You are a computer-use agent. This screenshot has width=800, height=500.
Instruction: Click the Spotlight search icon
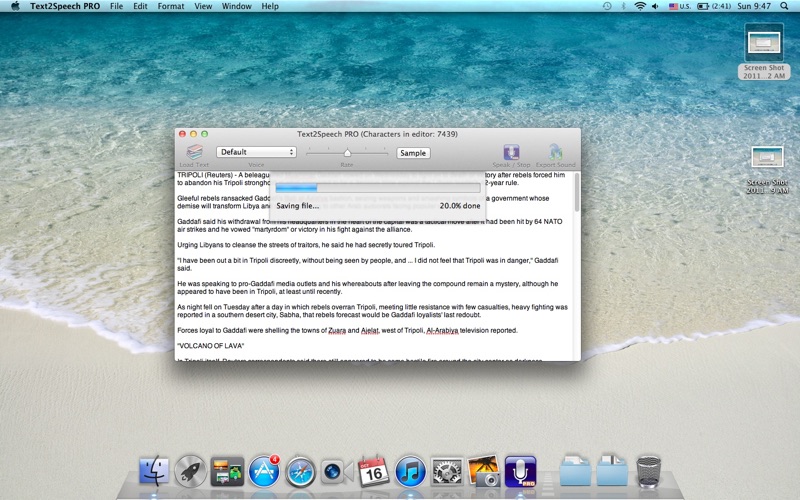pos(784,6)
